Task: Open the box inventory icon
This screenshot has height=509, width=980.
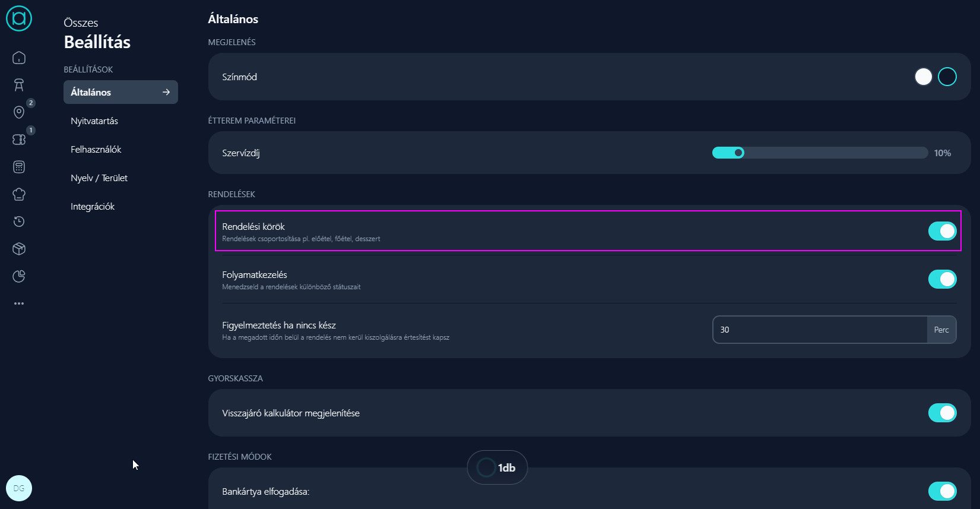Action: (19, 249)
